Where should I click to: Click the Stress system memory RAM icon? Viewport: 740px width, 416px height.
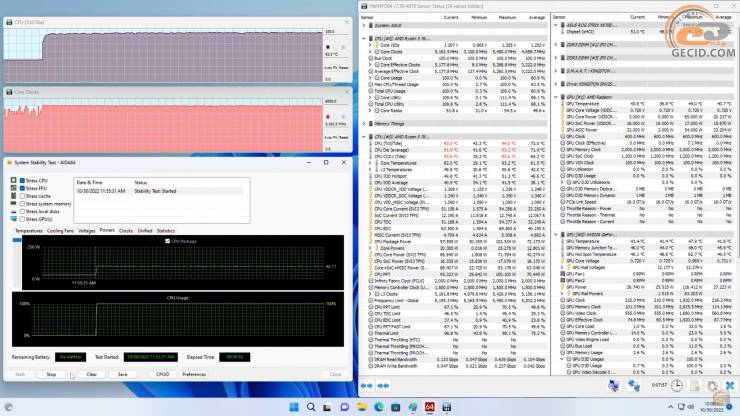(14, 204)
